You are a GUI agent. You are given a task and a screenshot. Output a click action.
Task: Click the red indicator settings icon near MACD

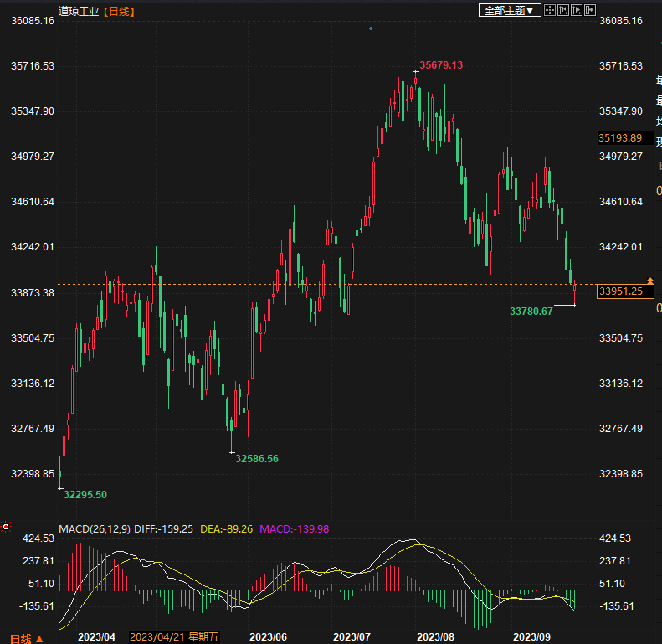click(x=6, y=528)
